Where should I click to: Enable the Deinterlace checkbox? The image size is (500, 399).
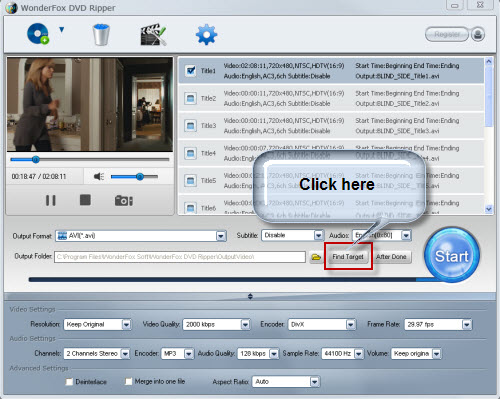[69, 382]
